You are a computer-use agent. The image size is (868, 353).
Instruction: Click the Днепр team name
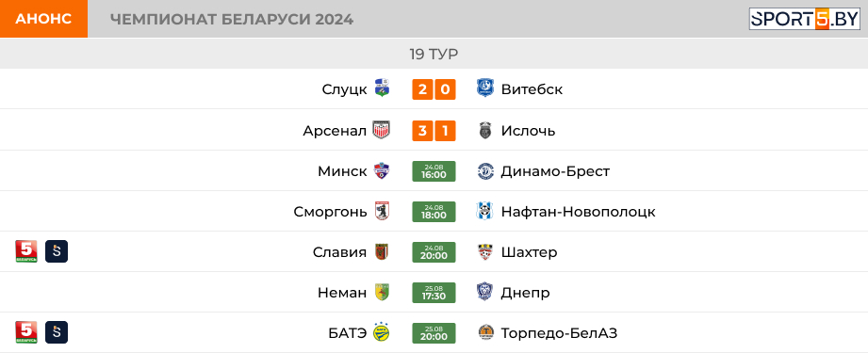(525, 293)
